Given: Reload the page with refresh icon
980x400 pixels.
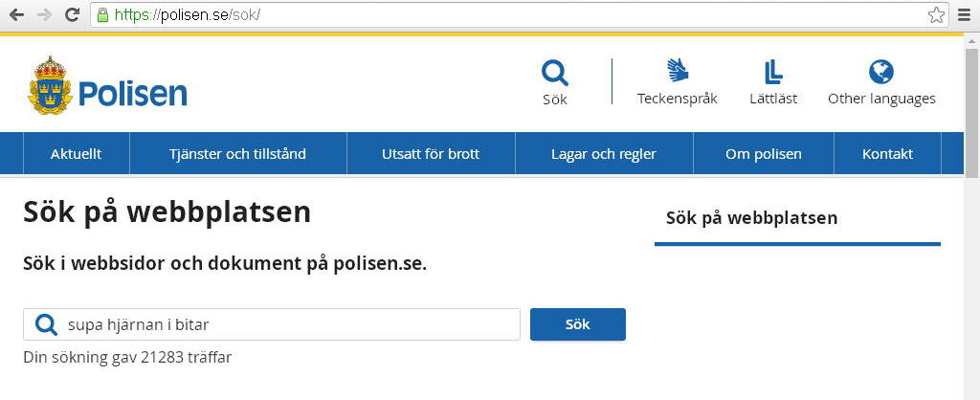Looking at the screenshot, I should (73, 15).
